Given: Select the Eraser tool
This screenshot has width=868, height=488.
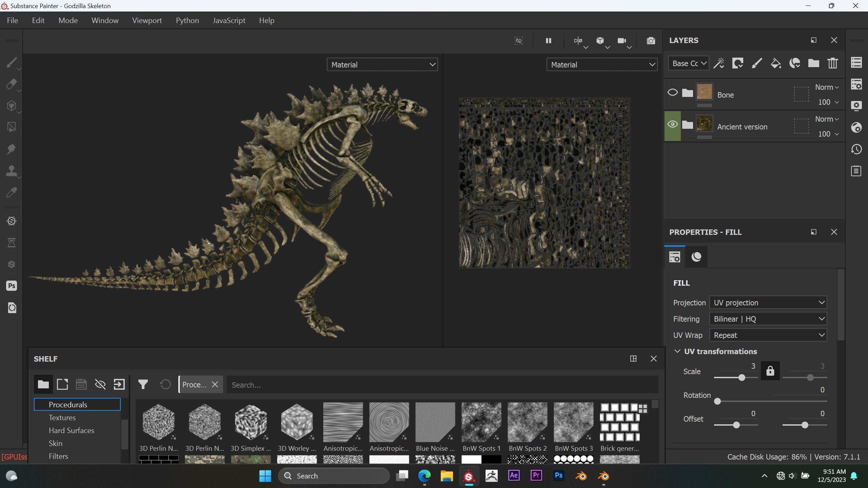Looking at the screenshot, I should tap(11, 84).
